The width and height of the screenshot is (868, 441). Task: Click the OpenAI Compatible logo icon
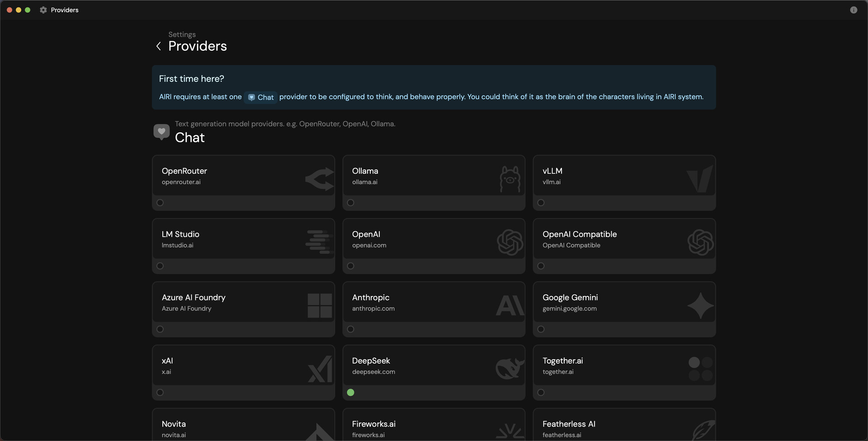pos(700,242)
